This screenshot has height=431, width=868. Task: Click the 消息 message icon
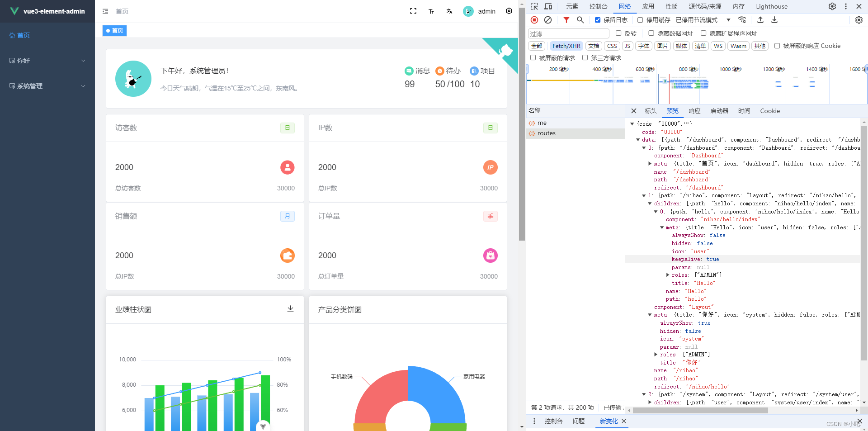point(409,71)
